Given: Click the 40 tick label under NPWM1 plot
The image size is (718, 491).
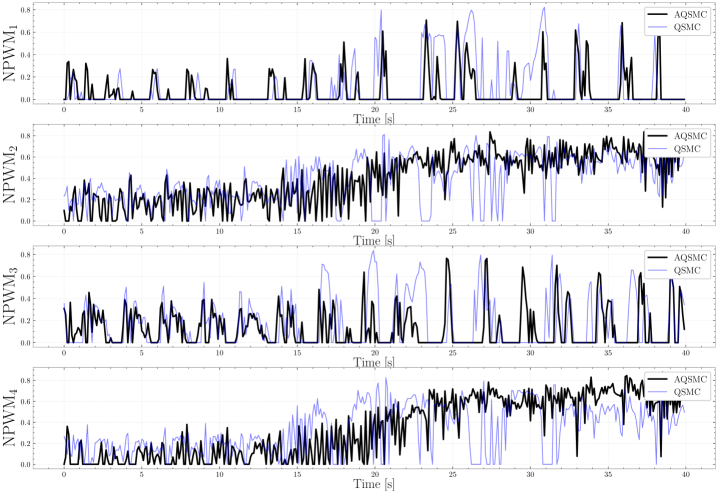Looking at the screenshot, I should [x=685, y=110].
